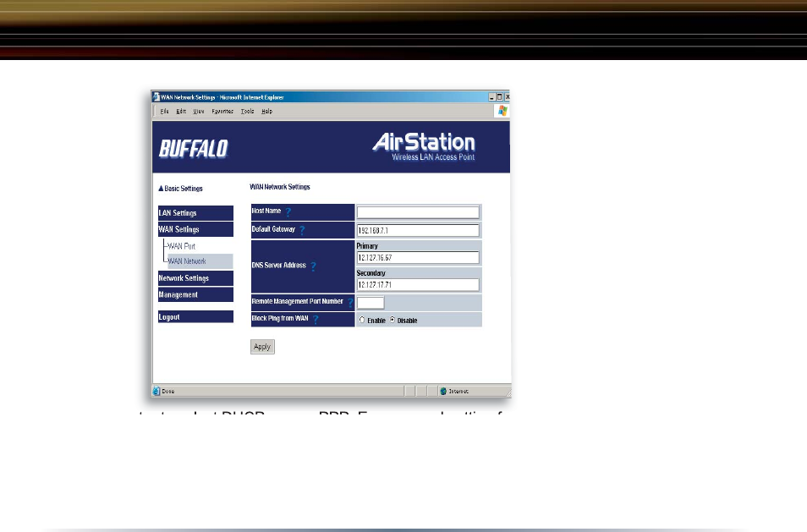Click the Logout button
807x532 pixels.
195,317
